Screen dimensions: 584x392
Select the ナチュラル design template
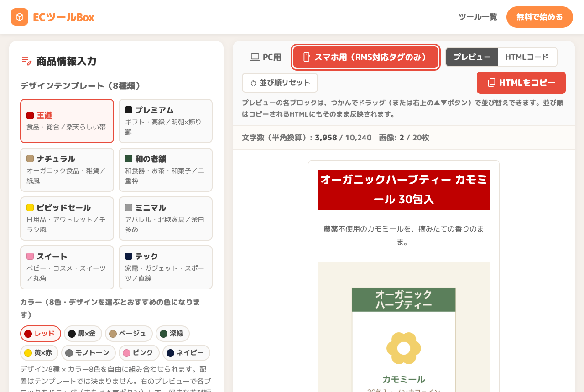(x=67, y=170)
